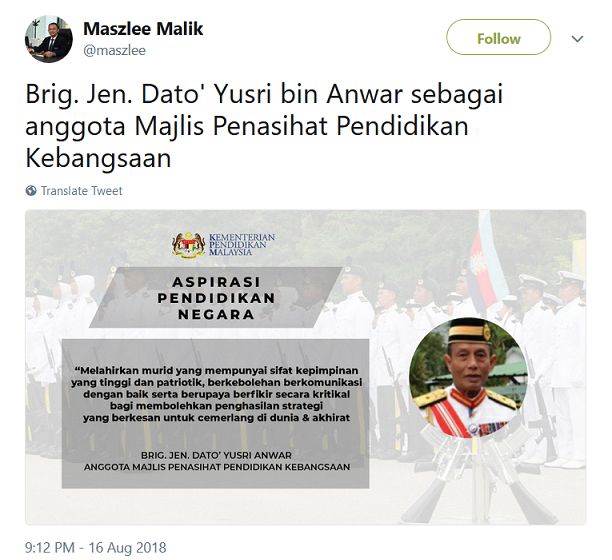Open Maszlee Malik's profile avatar

pyautogui.click(x=49, y=39)
